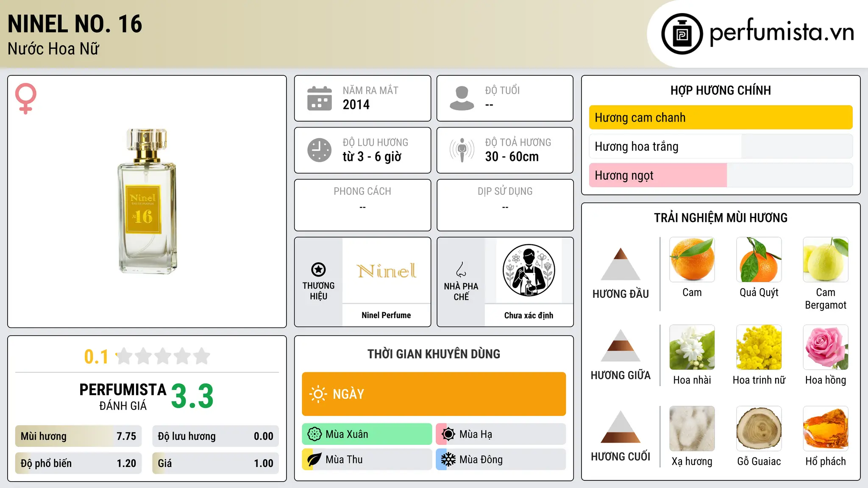Image resolution: width=868 pixels, height=488 pixels.
Task: Select the Cam Bergamot note image
Action: [826, 260]
